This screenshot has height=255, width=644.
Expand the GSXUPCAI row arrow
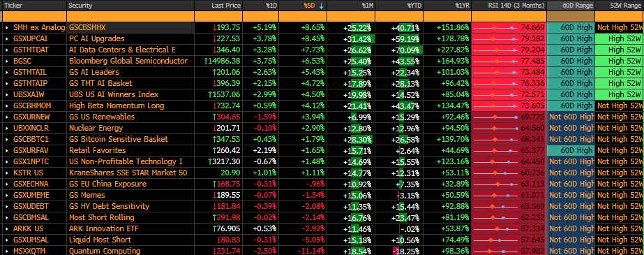coord(7,38)
